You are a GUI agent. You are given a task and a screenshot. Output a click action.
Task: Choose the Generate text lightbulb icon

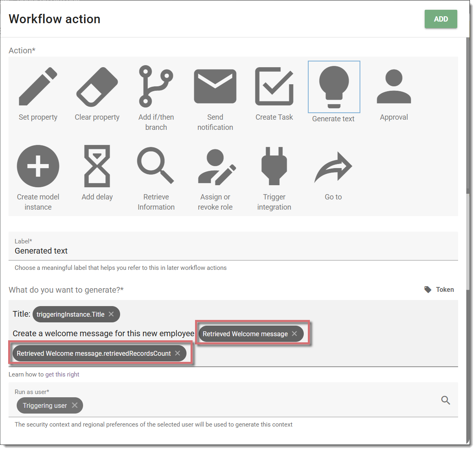(334, 87)
